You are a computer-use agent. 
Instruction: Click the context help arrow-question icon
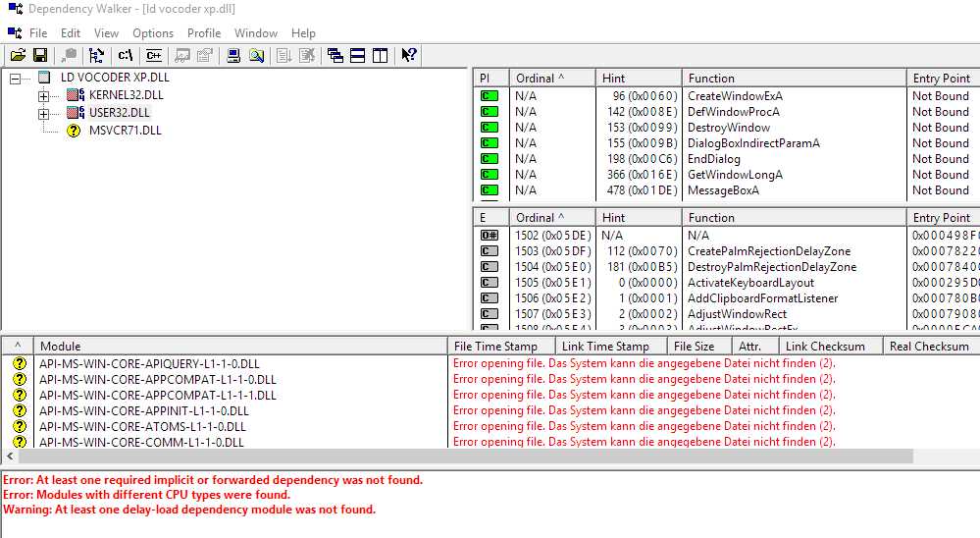tap(409, 56)
